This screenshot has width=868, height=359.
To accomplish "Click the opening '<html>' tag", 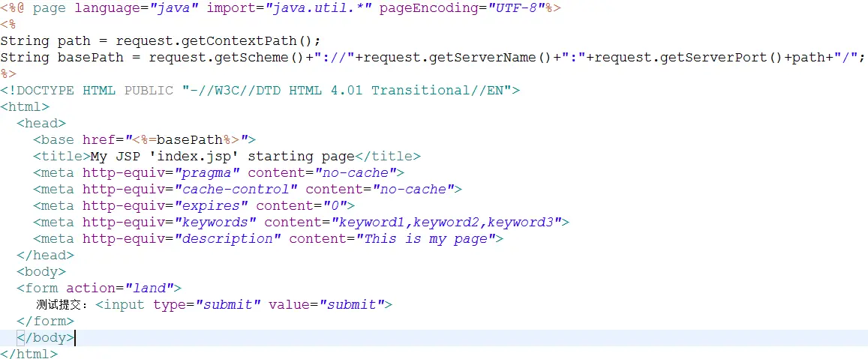I will [25, 106].
